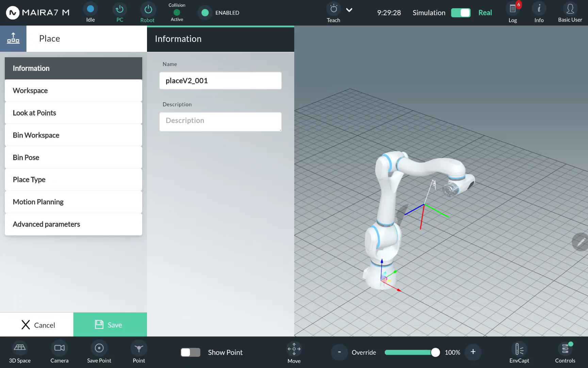
Task: Open the Workspace section
Action: [73, 91]
